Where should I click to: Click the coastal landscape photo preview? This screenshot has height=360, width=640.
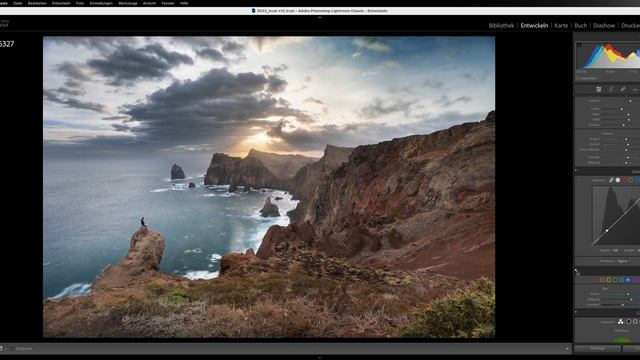[269, 187]
